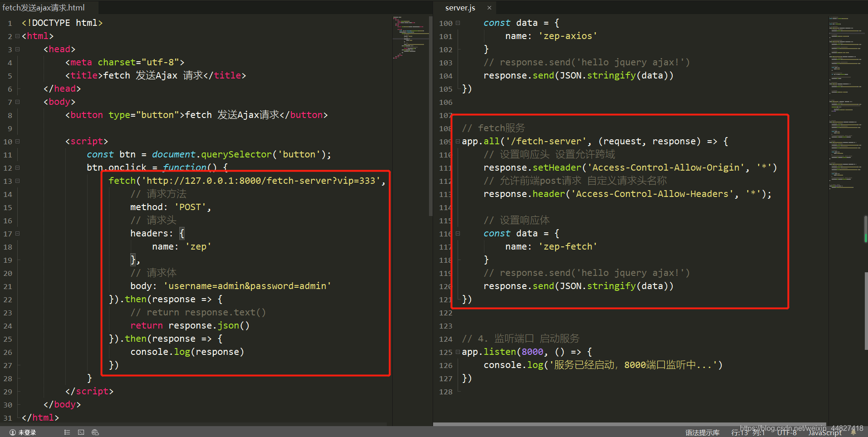Change the UTF-8 file encoding
Screen dimensions: 868x437
pyautogui.click(x=787, y=432)
